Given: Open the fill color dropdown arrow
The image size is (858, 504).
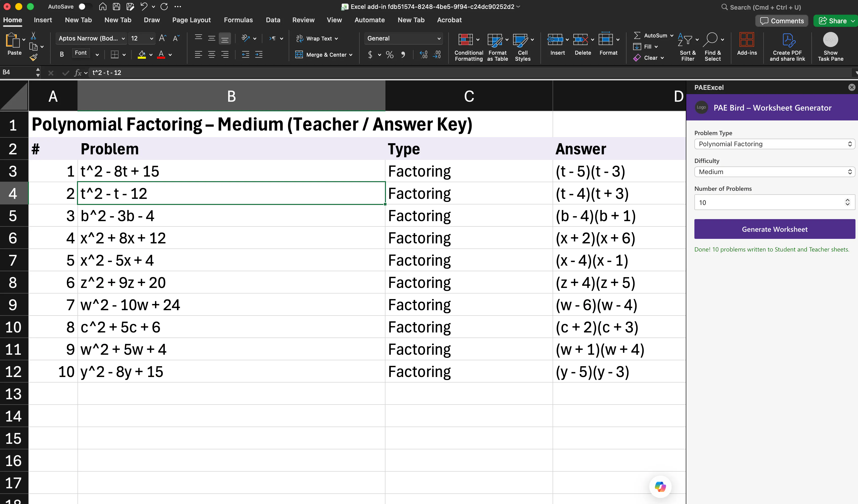Looking at the screenshot, I should [151, 54].
